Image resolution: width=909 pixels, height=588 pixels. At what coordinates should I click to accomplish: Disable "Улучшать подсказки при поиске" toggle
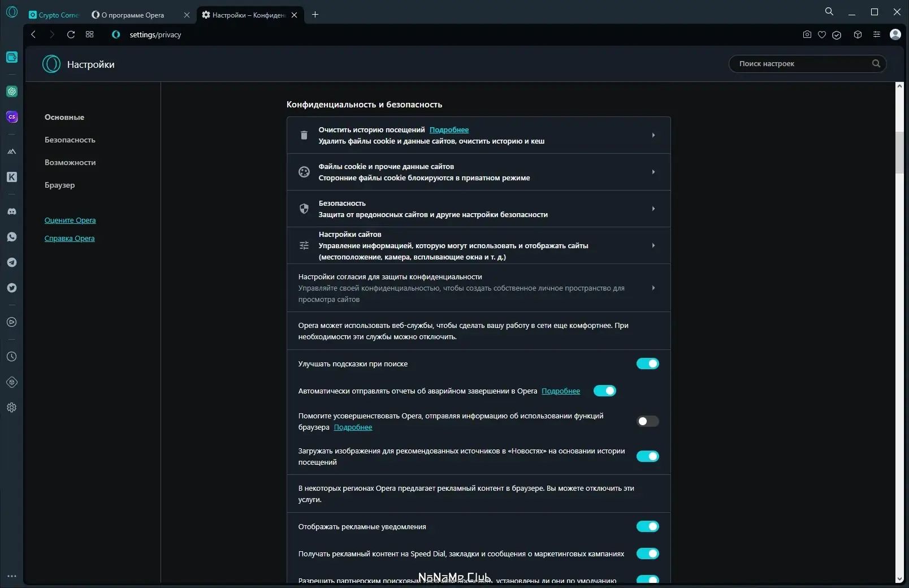coord(647,364)
